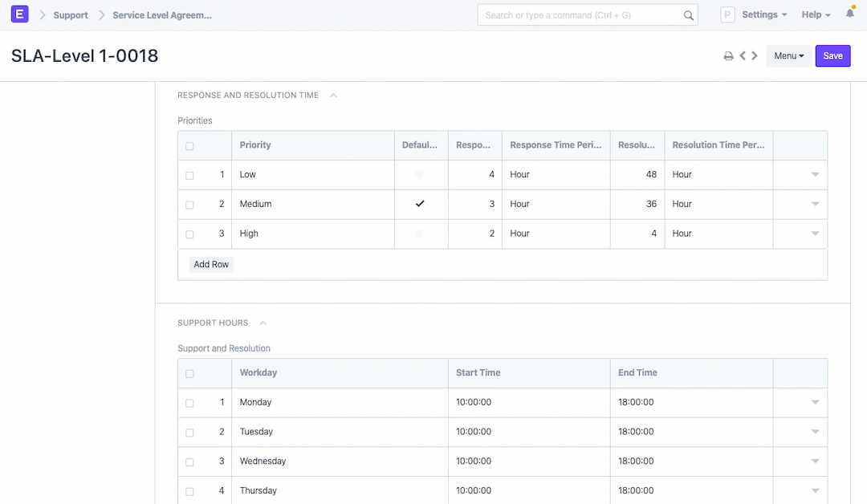Go to previous document arrow

click(x=743, y=56)
